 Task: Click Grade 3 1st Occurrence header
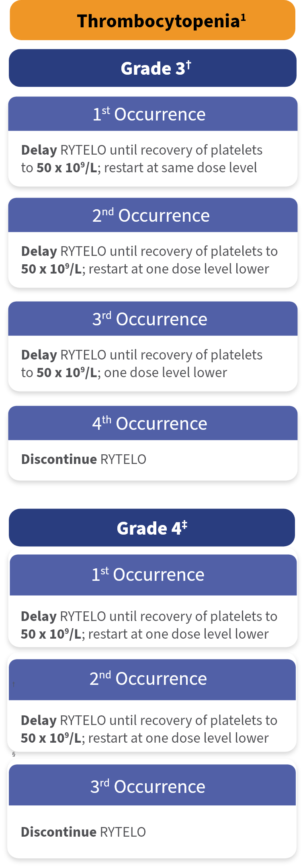(x=153, y=114)
